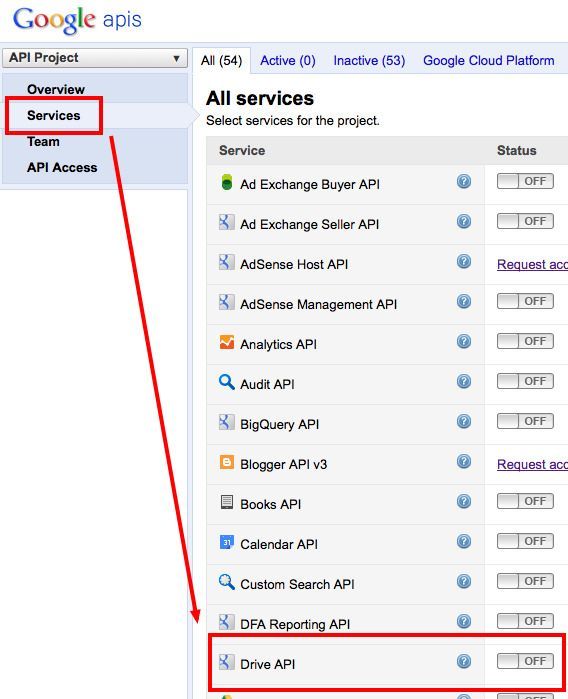The width and height of the screenshot is (568, 699).
Task: Open help for Blogger API v3
Action: [x=464, y=461]
